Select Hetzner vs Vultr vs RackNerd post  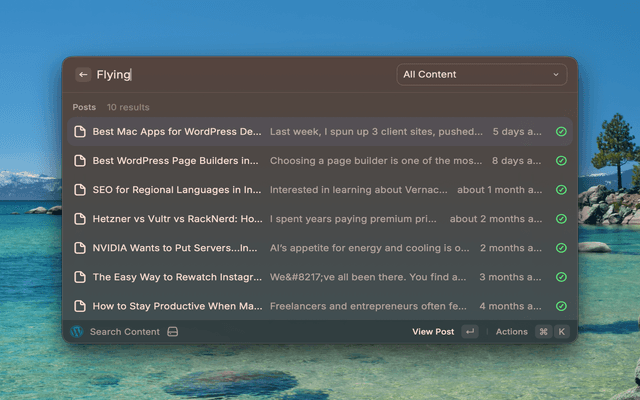point(176,219)
